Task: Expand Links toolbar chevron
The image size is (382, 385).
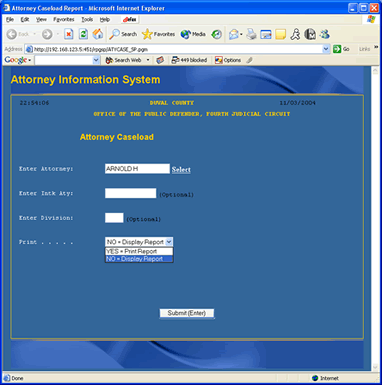Action: click(x=376, y=47)
